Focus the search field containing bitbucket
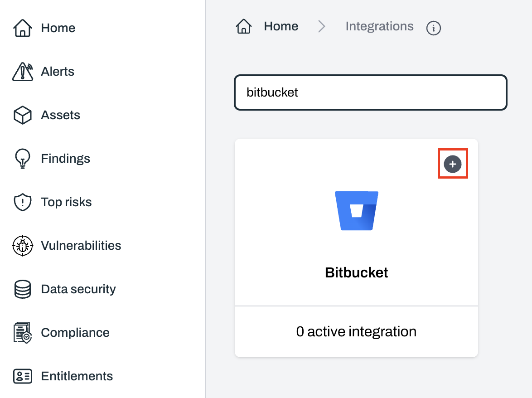 (371, 92)
